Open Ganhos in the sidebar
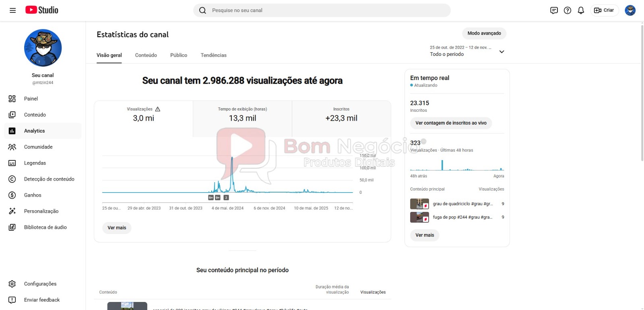Image resolution: width=644 pixels, height=310 pixels. 33,195
